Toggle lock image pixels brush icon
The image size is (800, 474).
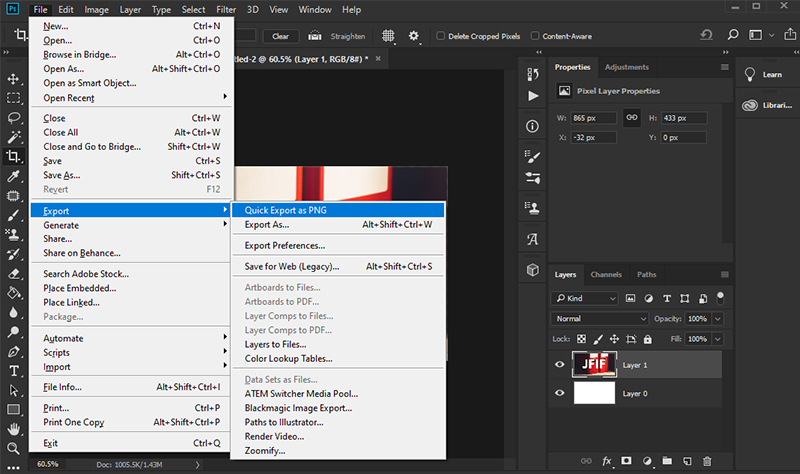coord(598,339)
